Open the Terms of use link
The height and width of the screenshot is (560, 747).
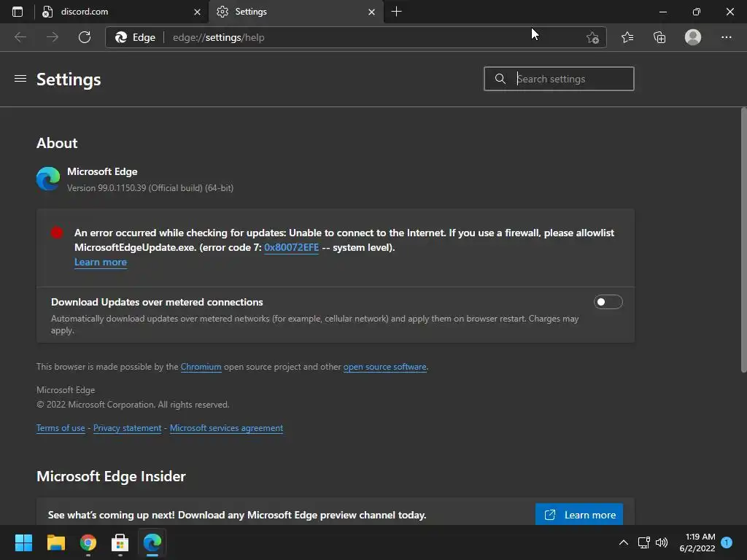click(x=61, y=427)
